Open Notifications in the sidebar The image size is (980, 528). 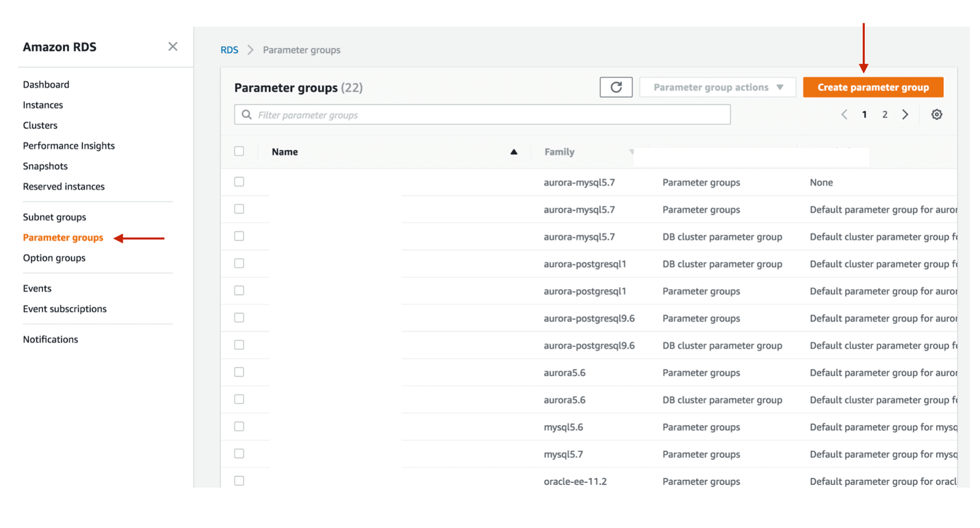(50, 339)
